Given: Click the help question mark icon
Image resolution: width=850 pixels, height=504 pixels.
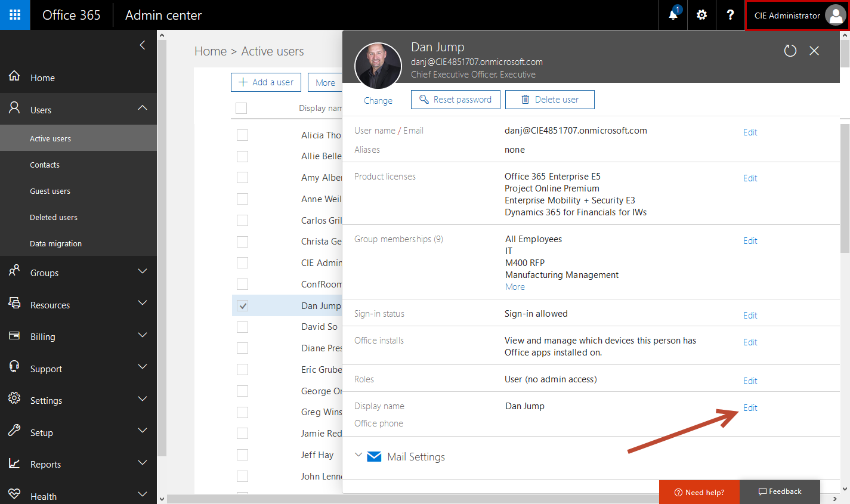Looking at the screenshot, I should 730,15.
